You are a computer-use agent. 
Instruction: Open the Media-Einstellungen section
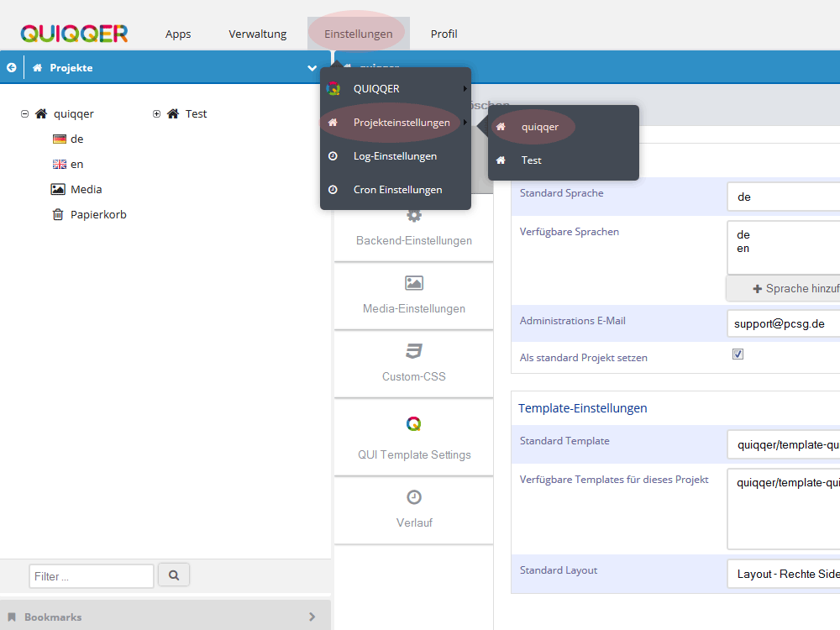pyautogui.click(x=413, y=296)
